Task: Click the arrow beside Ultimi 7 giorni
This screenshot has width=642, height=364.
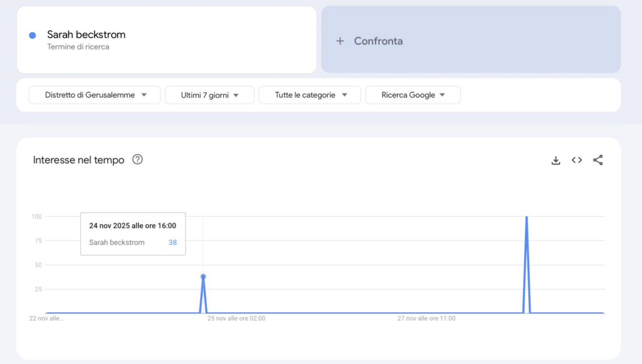Action: (x=236, y=95)
